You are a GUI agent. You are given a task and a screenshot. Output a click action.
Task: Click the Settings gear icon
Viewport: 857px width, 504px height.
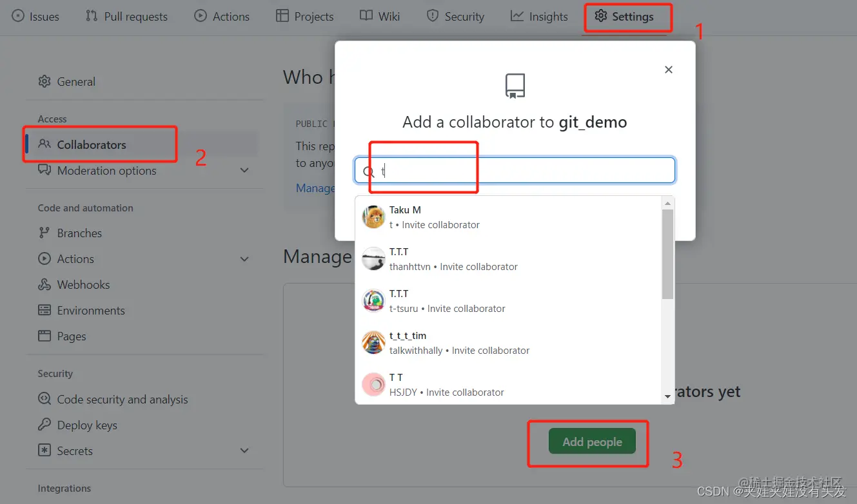[600, 16]
